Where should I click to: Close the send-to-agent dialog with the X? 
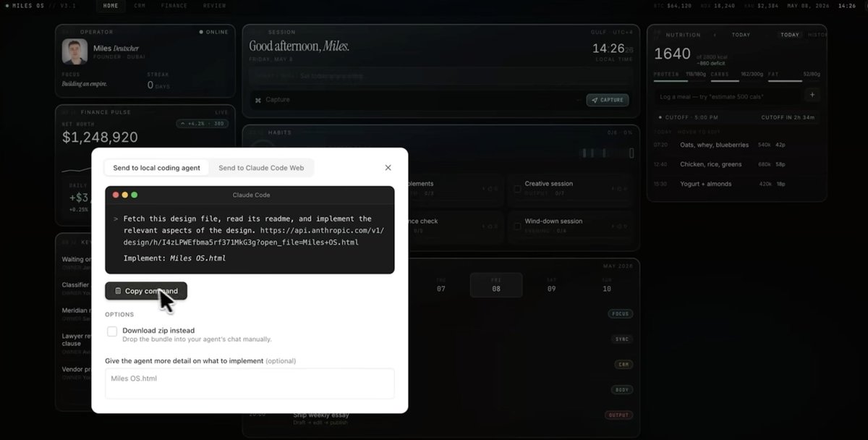click(388, 167)
